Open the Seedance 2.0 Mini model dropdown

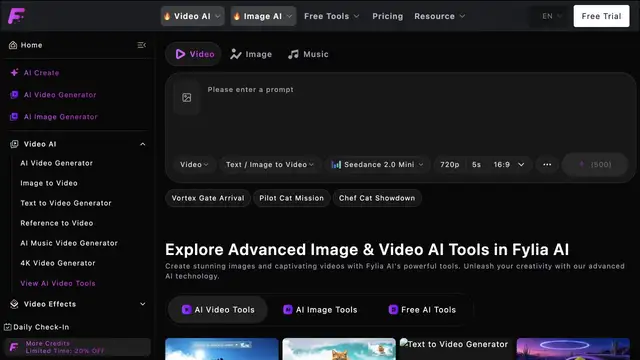click(378, 164)
